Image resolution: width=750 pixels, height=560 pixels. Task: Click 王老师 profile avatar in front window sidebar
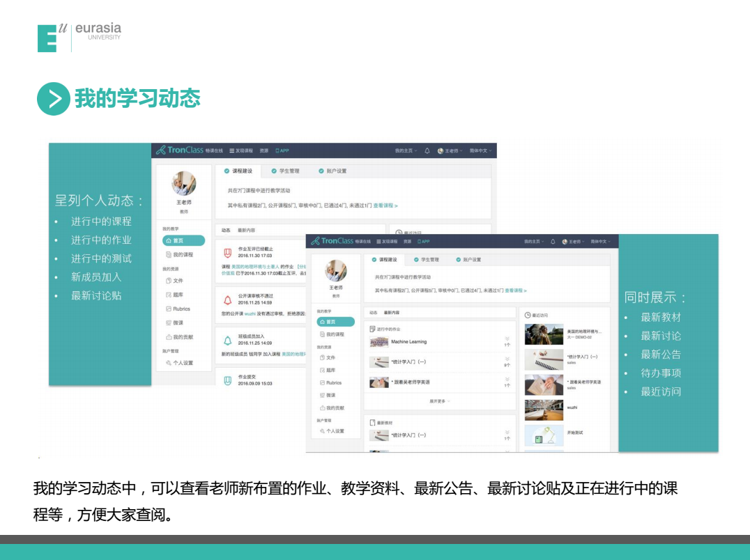pyautogui.click(x=336, y=270)
